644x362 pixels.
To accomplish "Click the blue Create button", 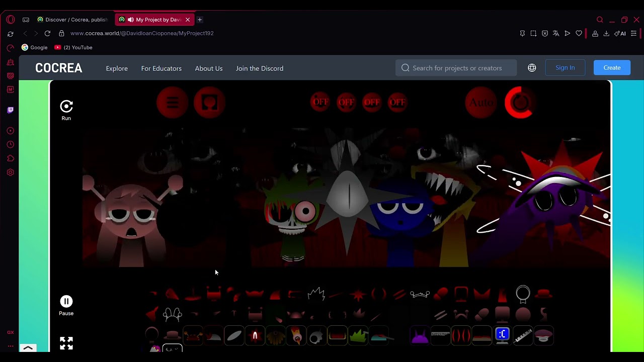I will pyautogui.click(x=612, y=68).
